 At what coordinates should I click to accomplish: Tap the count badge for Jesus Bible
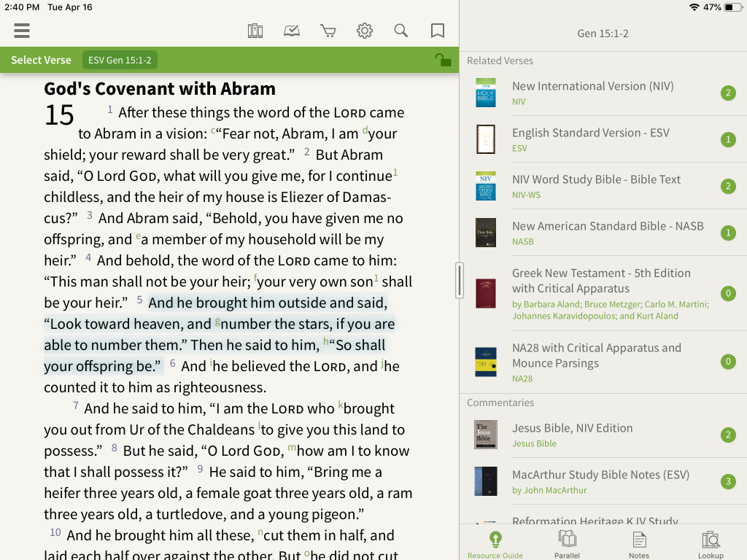(x=728, y=435)
